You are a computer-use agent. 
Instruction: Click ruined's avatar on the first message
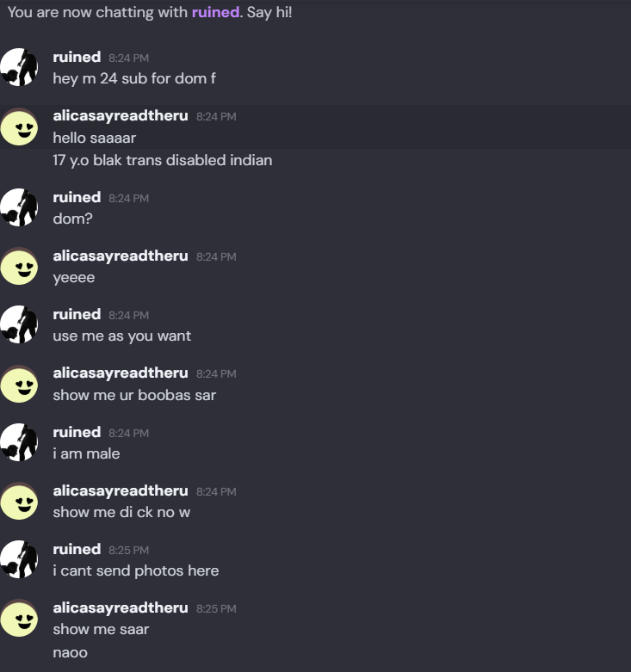(19, 67)
